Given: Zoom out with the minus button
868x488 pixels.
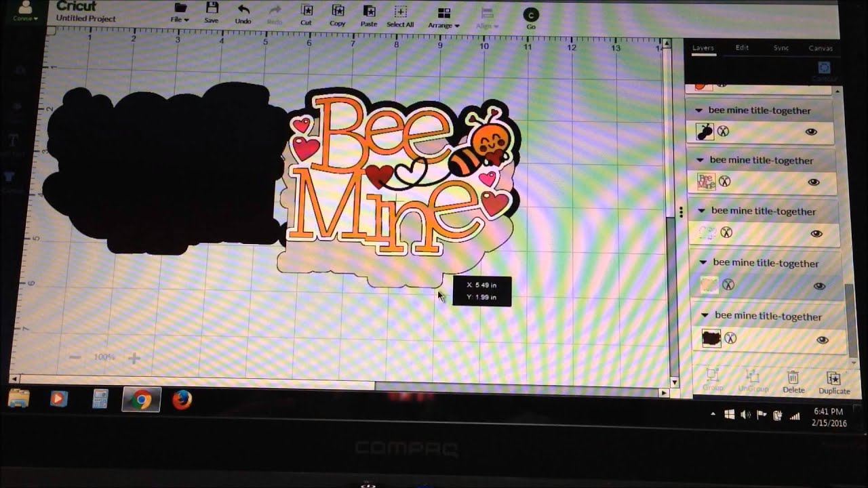Looking at the screenshot, I should point(75,357).
